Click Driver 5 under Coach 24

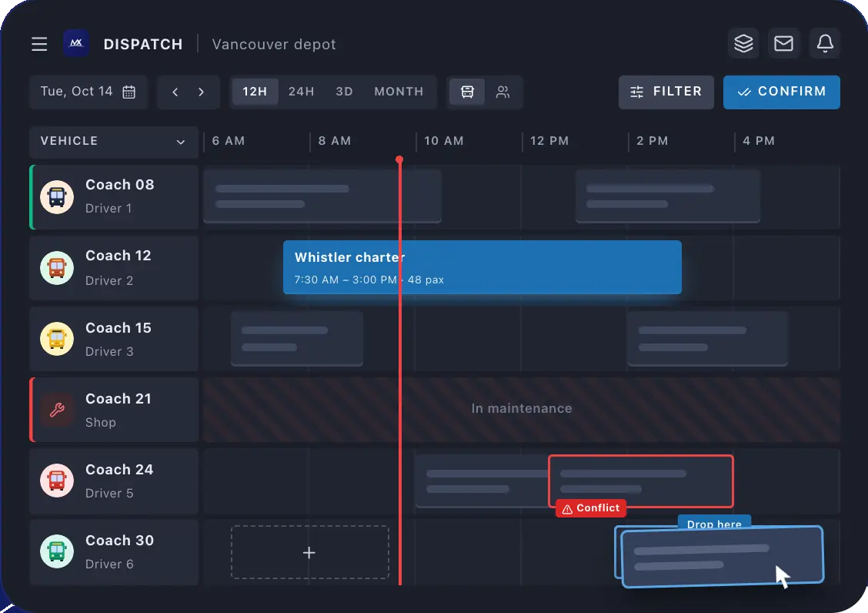pos(109,494)
